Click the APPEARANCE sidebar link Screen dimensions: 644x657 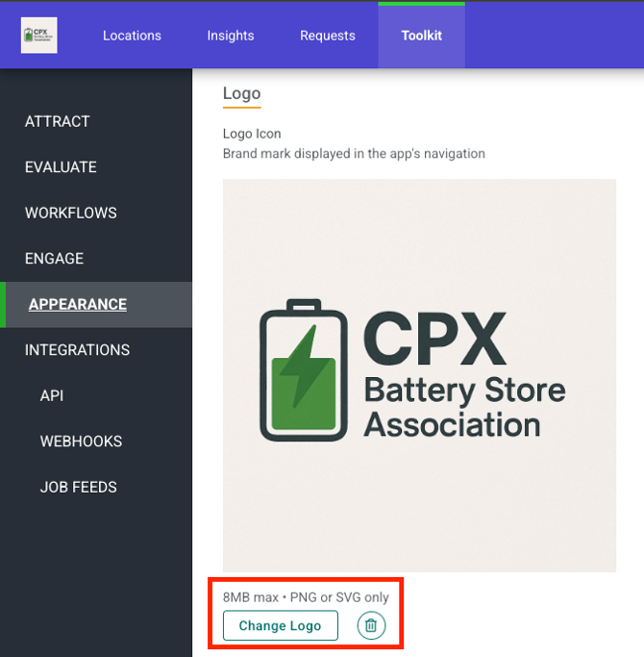pyautogui.click(x=78, y=305)
